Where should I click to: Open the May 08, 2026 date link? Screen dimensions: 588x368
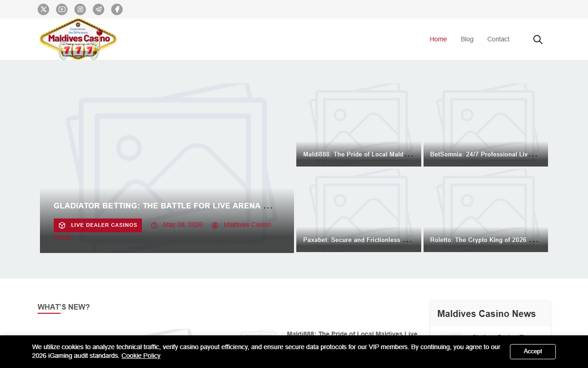pos(183,224)
